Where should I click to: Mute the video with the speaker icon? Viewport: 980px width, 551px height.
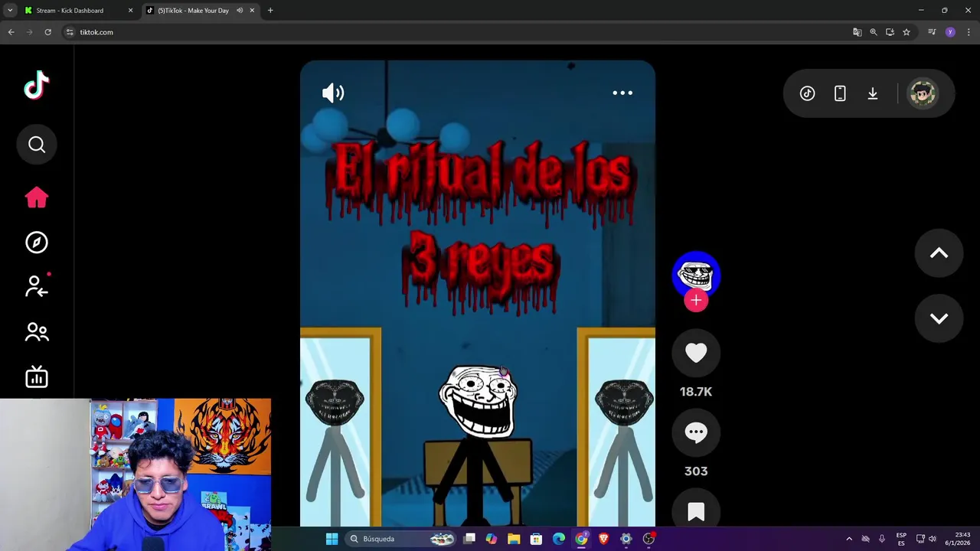333,93
